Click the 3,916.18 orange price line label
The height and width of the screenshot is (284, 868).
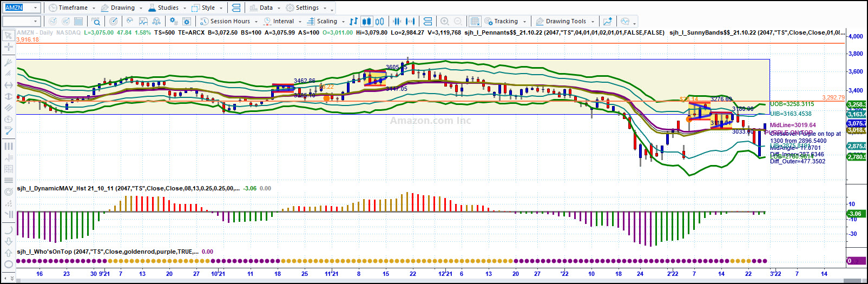click(x=28, y=39)
